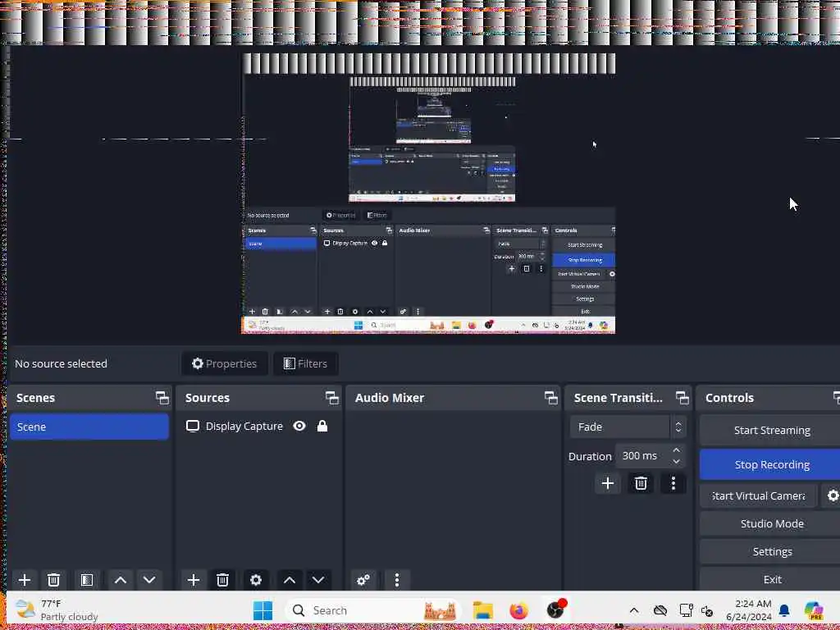
Task: Click Start Virtual Camera
Action: click(x=759, y=495)
